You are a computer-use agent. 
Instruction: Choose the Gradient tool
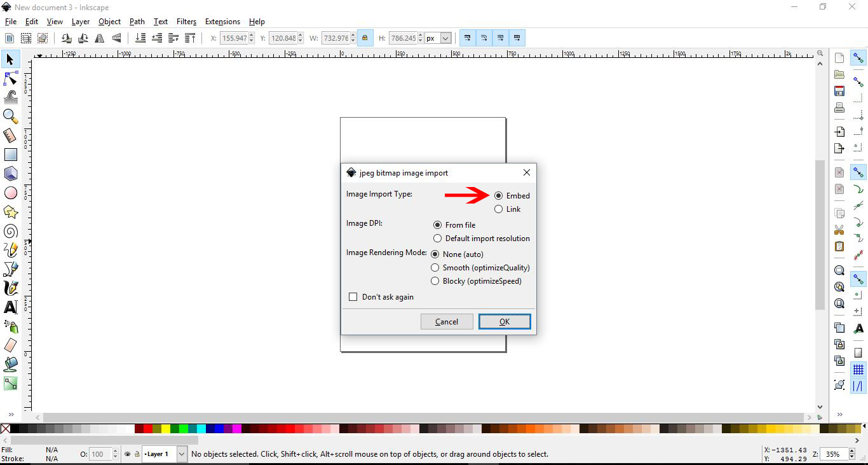(10, 384)
